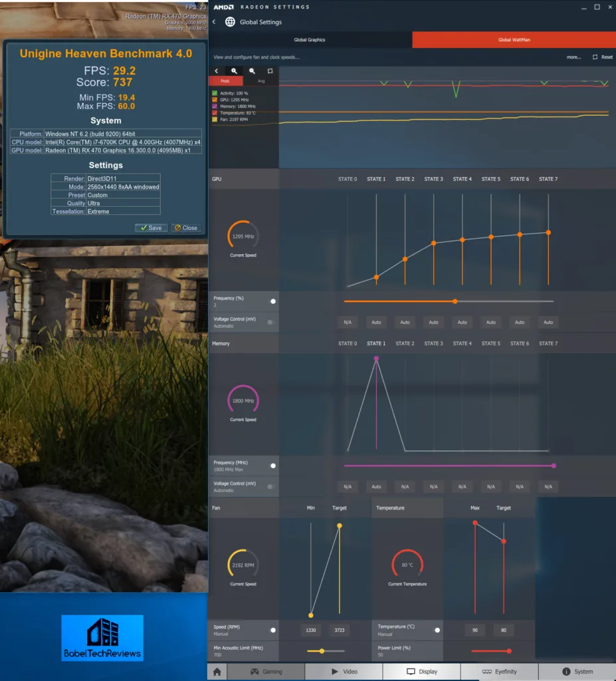
Task: Open the Display section
Action: click(x=421, y=672)
